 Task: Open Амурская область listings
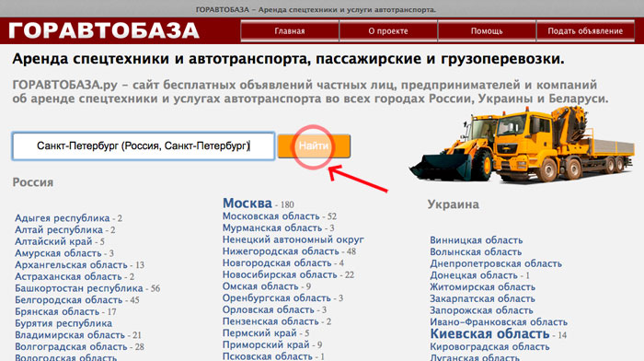click(58, 253)
